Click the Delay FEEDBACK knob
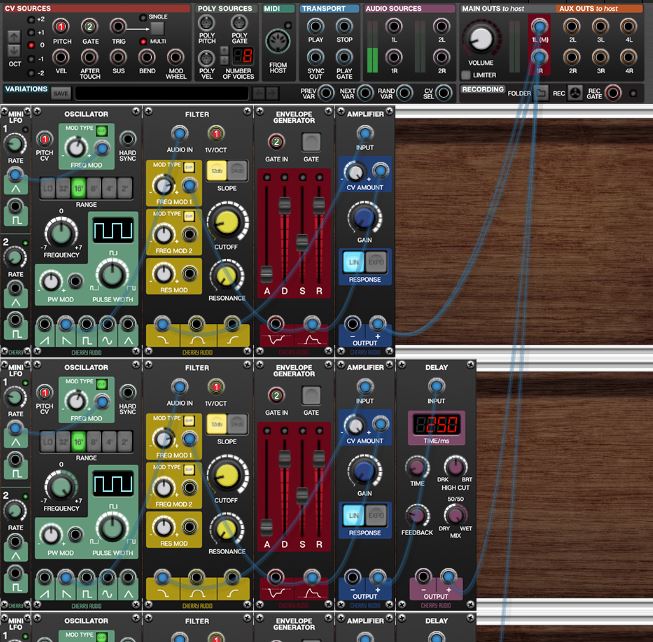This screenshot has height=642, width=653. (416, 515)
